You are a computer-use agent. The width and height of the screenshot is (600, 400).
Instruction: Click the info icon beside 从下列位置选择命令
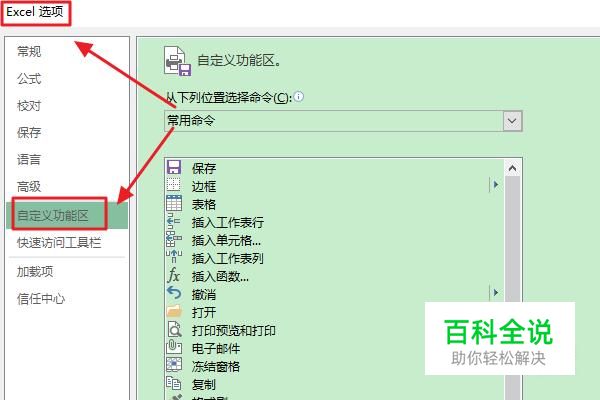(x=298, y=96)
